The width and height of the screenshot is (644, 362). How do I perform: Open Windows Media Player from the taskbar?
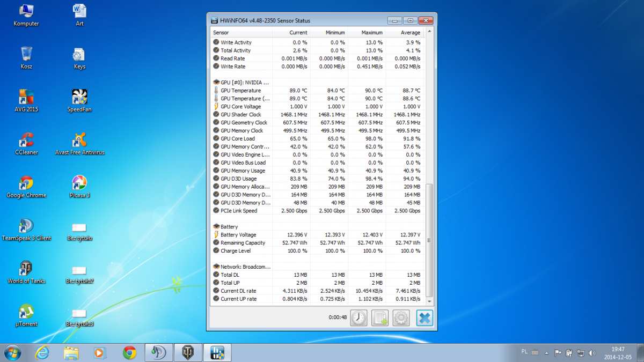click(x=100, y=352)
